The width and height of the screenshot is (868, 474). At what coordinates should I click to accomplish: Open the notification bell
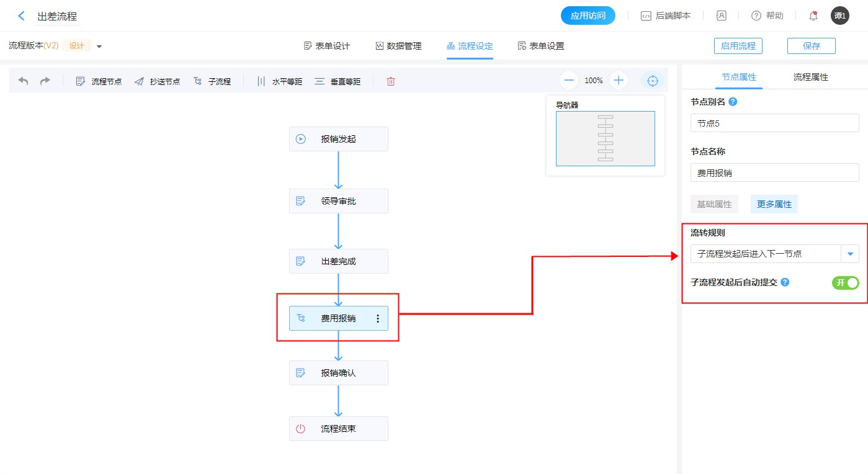coord(813,16)
